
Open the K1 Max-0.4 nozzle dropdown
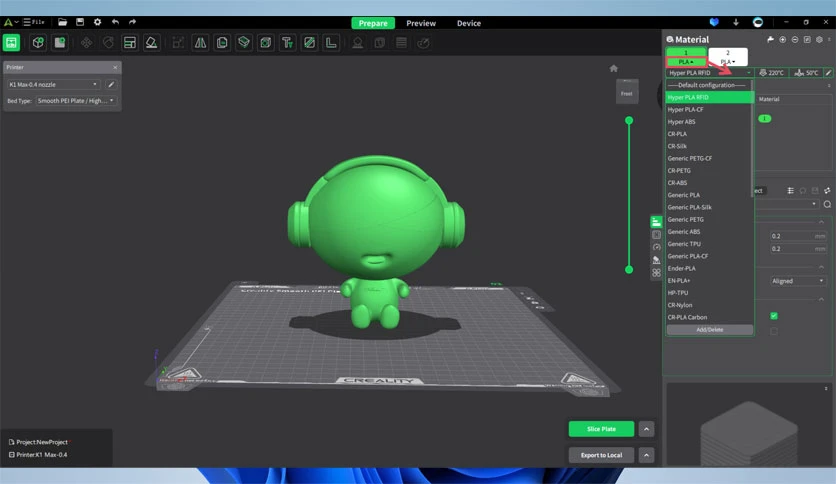tap(53, 84)
